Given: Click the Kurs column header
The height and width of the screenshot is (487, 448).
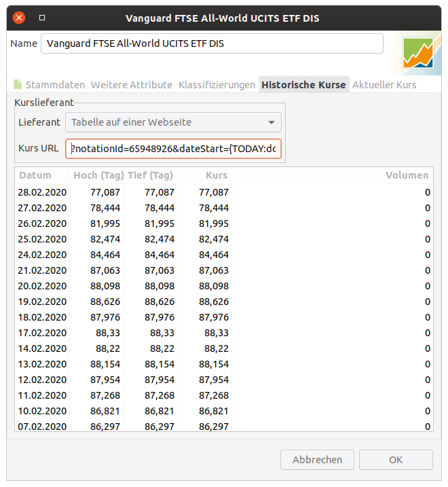Looking at the screenshot, I should click(204, 175).
